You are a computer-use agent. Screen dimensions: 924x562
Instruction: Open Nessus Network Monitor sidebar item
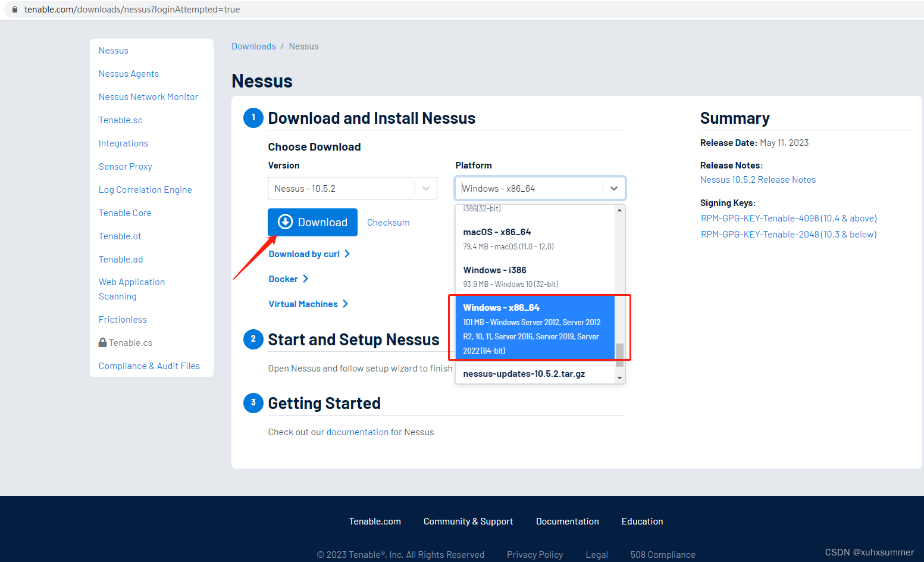tap(148, 97)
